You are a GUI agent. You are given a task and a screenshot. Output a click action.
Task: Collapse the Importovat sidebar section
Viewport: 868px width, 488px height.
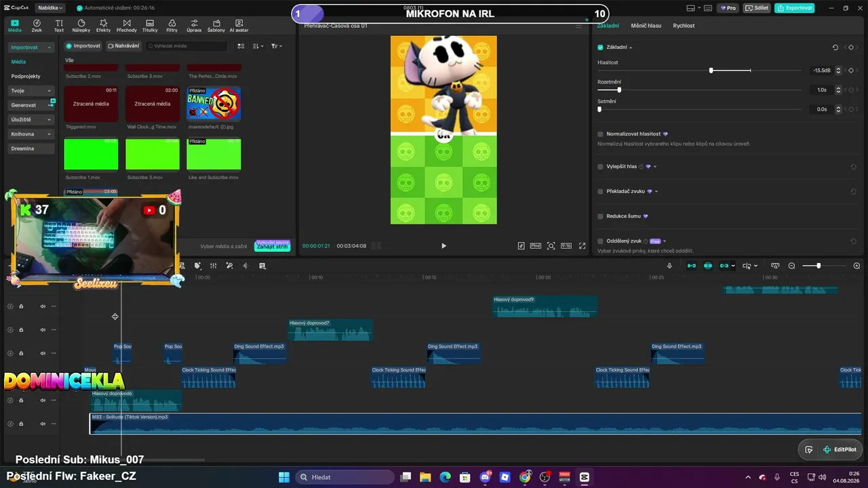point(49,47)
